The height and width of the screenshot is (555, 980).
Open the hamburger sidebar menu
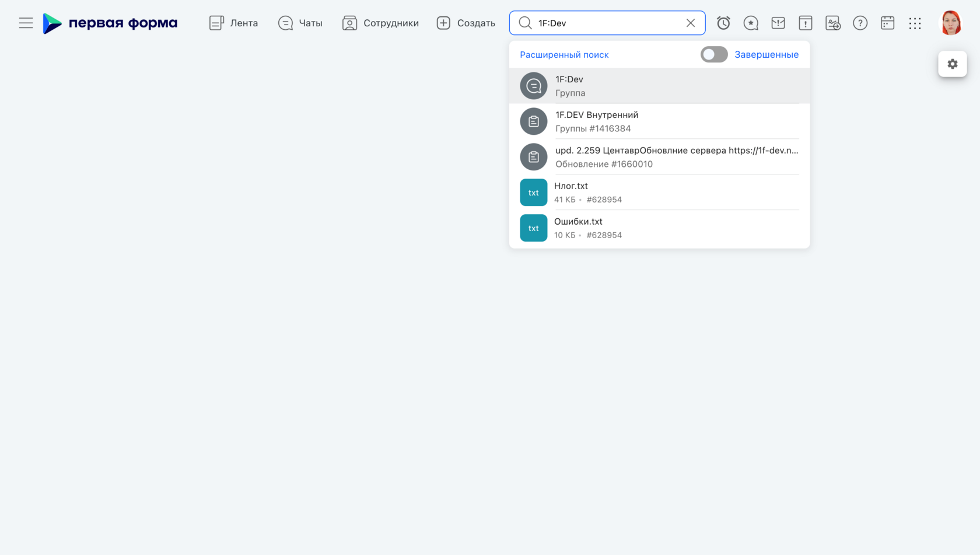click(26, 23)
